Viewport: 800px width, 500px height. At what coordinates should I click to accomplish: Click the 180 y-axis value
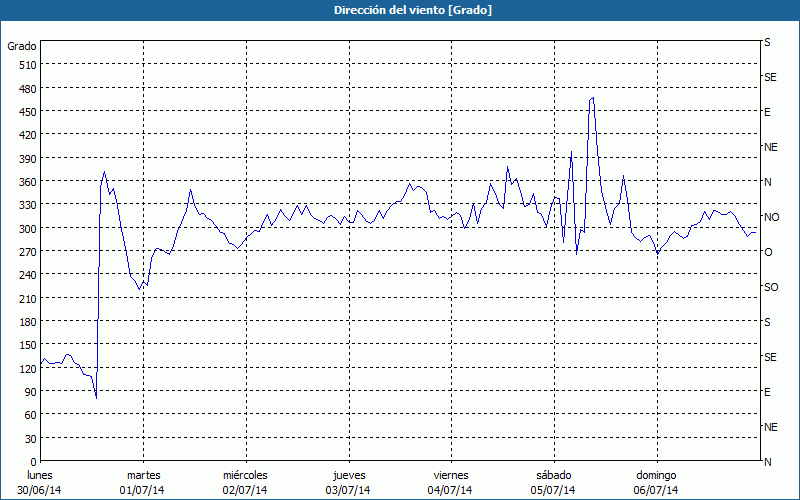pyautogui.click(x=27, y=322)
